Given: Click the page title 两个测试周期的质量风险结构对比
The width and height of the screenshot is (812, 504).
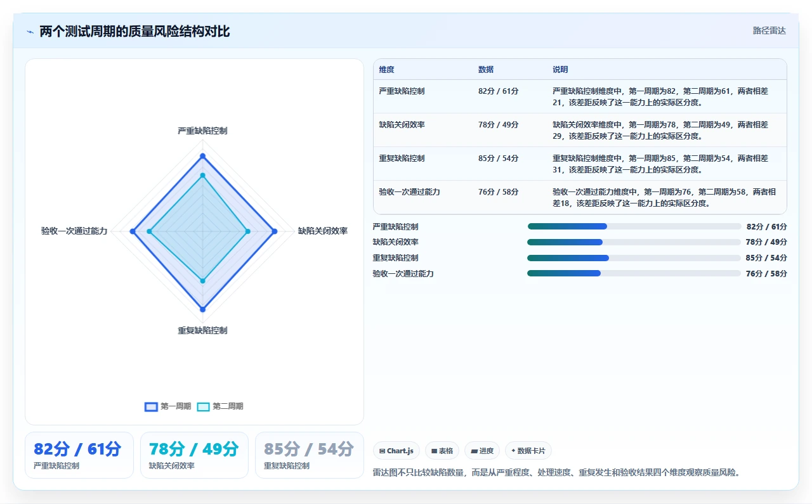Looking at the screenshot, I should coord(134,31).
